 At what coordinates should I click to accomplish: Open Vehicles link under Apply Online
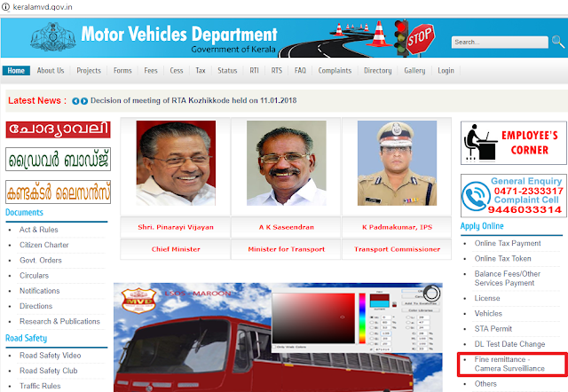point(488,313)
